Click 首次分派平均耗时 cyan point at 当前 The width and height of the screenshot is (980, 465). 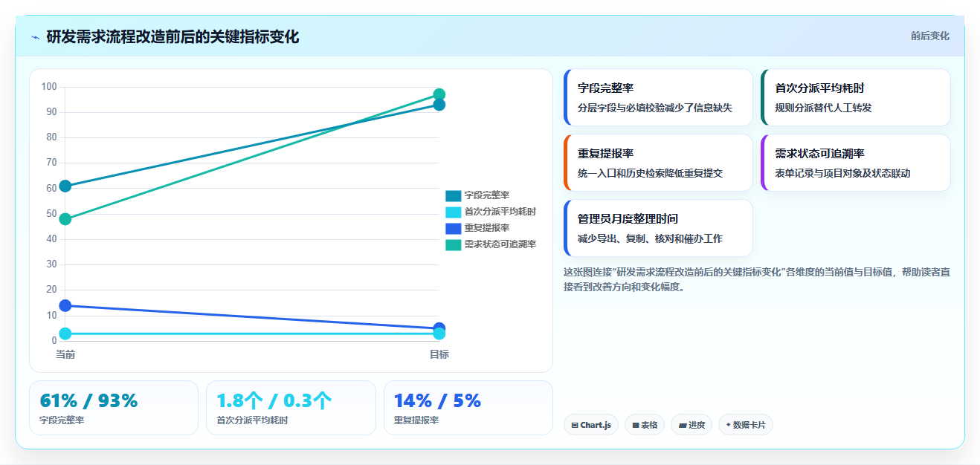pyautogui.click(x=65, y=334)
